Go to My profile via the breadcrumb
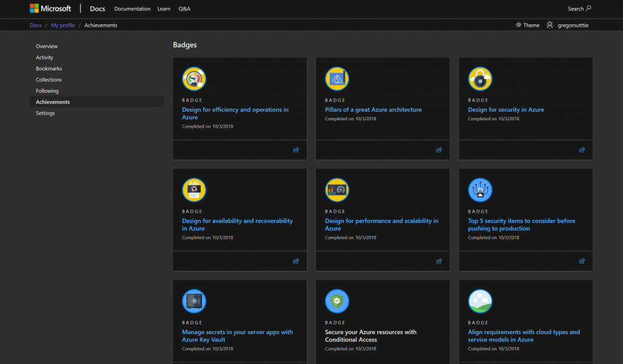Image resolution: width=623 pixels, height=364 pixels. pyautogui.click(x=63, y=25)
